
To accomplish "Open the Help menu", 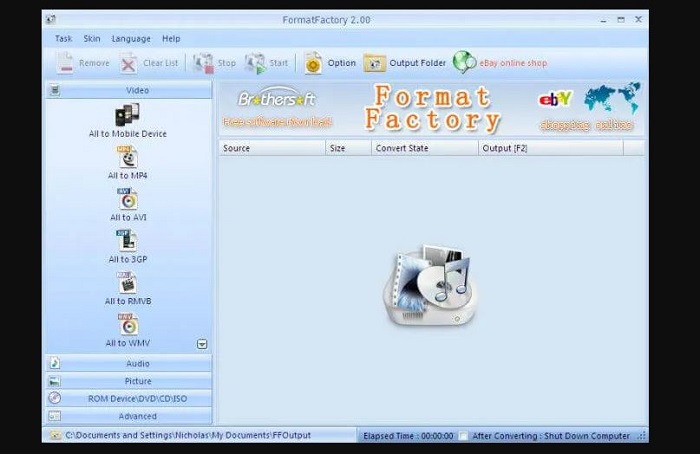I will coord(171,39).
